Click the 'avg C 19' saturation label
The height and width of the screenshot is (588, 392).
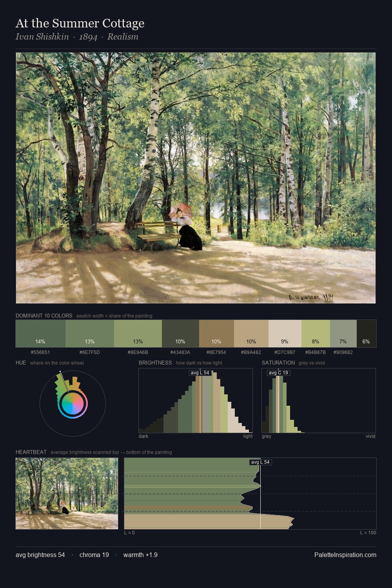click(278, 373)
